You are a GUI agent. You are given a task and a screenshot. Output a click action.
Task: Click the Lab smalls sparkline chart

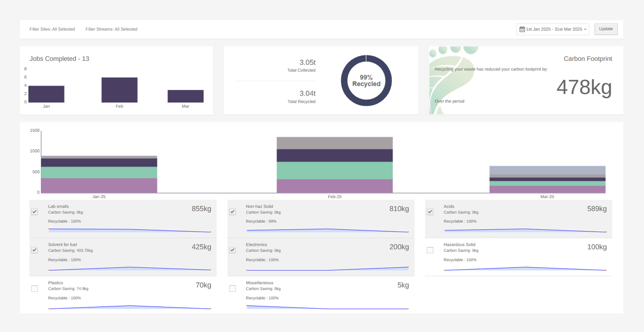click(x=129, y=230)
